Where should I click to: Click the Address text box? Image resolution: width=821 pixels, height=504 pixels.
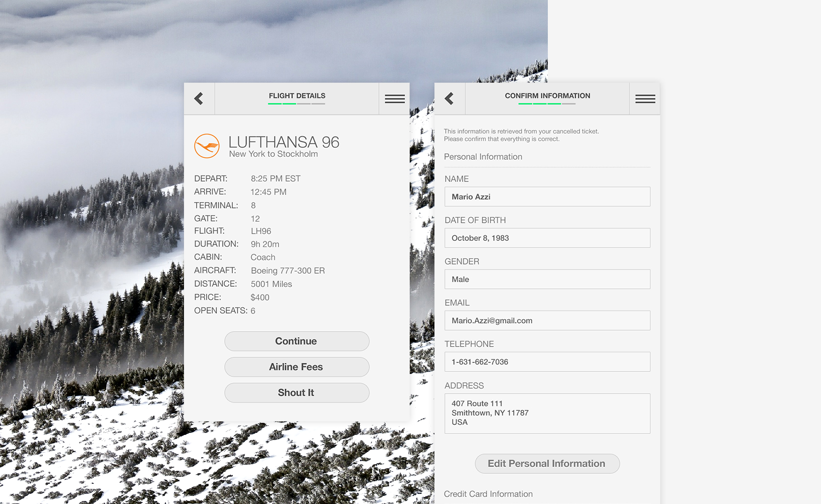547,413
